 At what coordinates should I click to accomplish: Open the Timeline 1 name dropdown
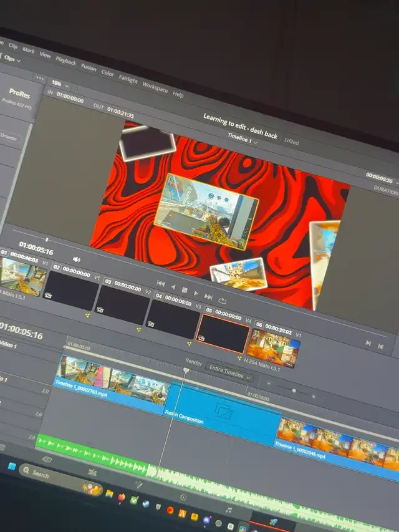[x=243, y=139]
